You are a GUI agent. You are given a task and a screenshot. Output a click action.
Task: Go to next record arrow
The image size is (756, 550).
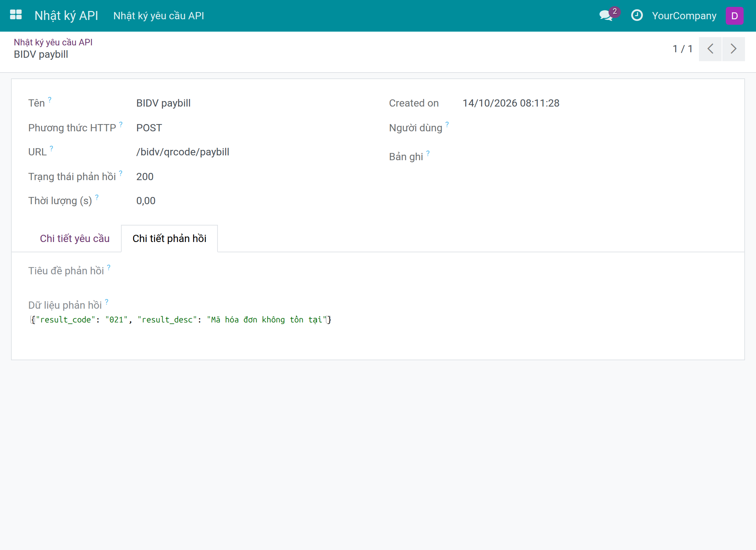click(x=734, y=49)
